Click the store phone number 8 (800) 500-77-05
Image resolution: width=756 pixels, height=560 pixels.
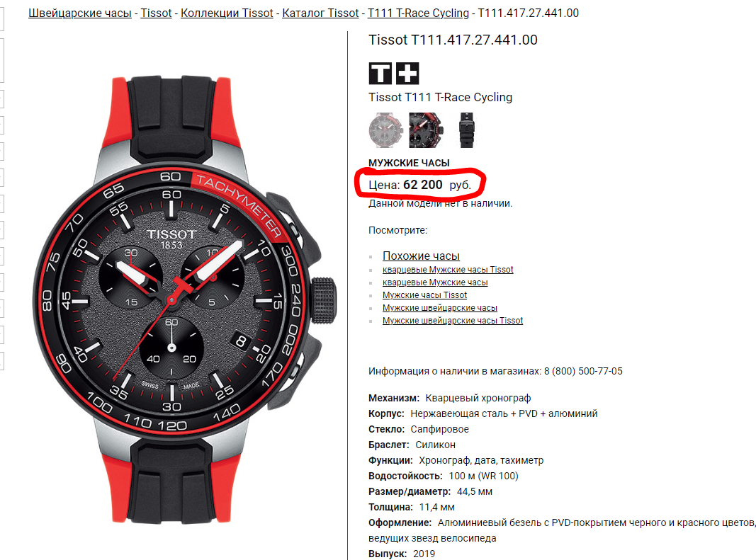[x=583, y=371]
